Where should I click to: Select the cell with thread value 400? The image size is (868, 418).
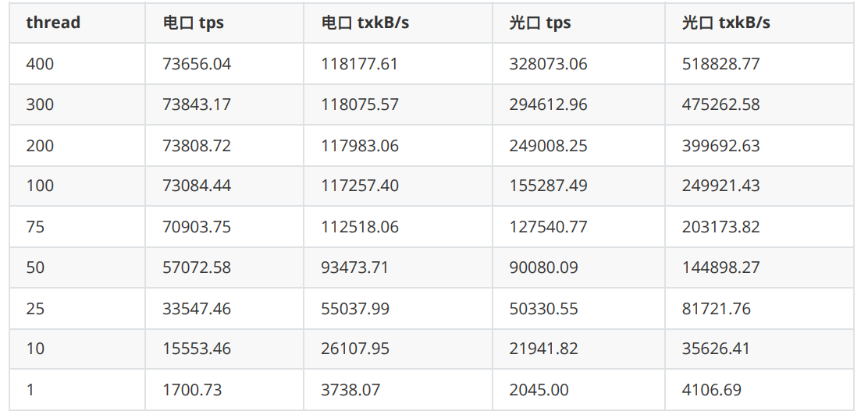tap(40, 64)
